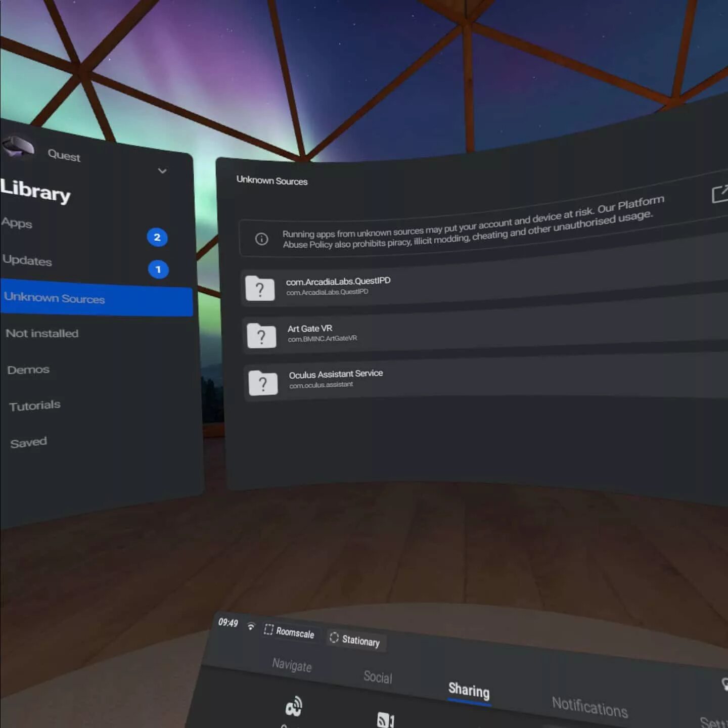
Task: Open the Social tab
Action: pos(378,676)
